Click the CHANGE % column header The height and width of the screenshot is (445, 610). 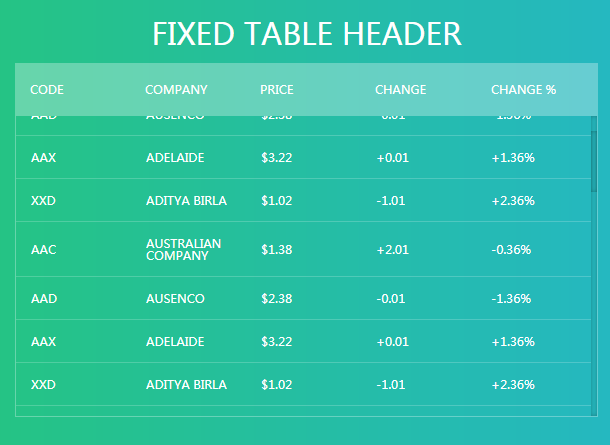pos(523,89)
